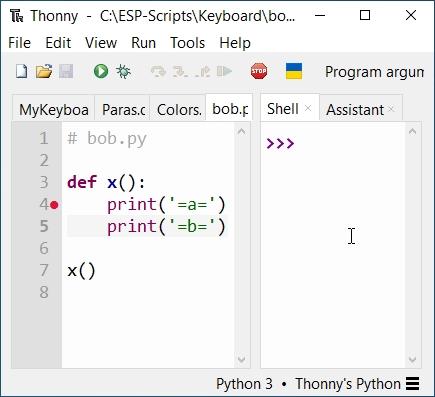Image resolution: width=435 pixels, height=397 pixels.
Task: Click editor scrollbar up arrow
Action: [x=242, y=131]
